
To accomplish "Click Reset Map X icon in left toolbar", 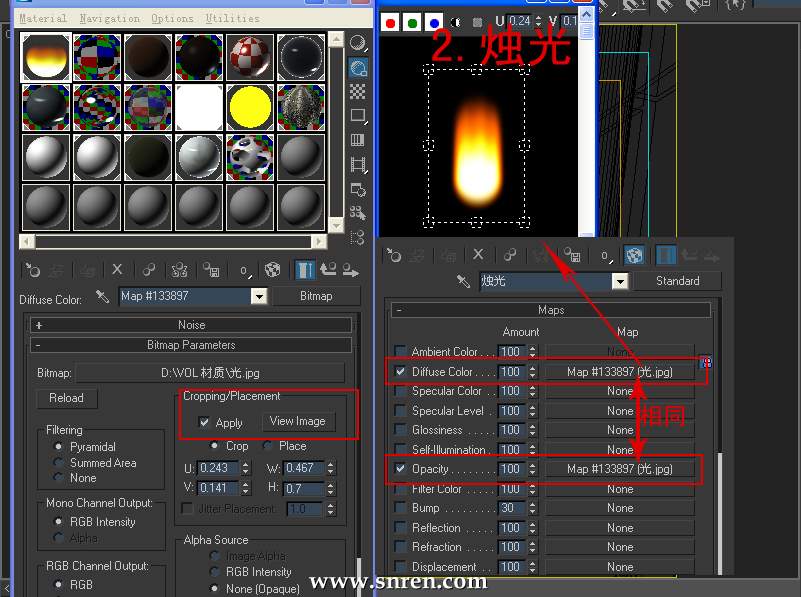I will coord(117,270).
